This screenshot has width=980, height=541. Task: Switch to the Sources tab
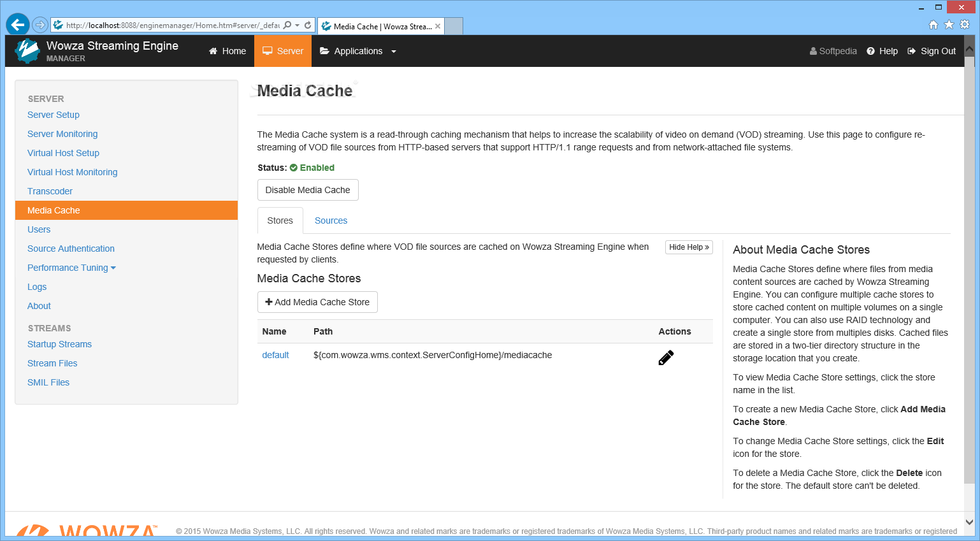[331, 220]
